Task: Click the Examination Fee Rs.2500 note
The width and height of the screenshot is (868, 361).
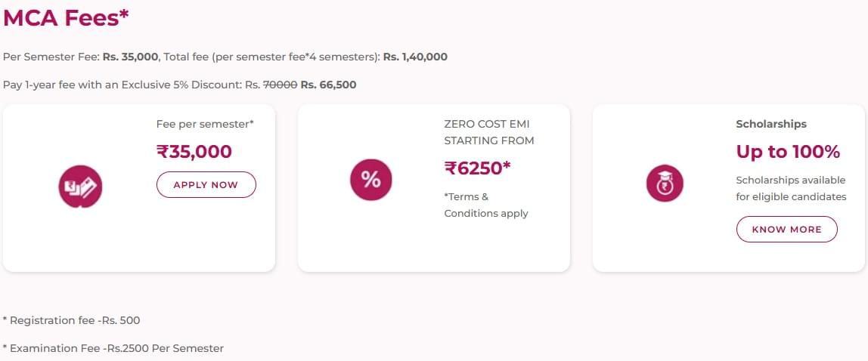Action: [x=113, y=348]
